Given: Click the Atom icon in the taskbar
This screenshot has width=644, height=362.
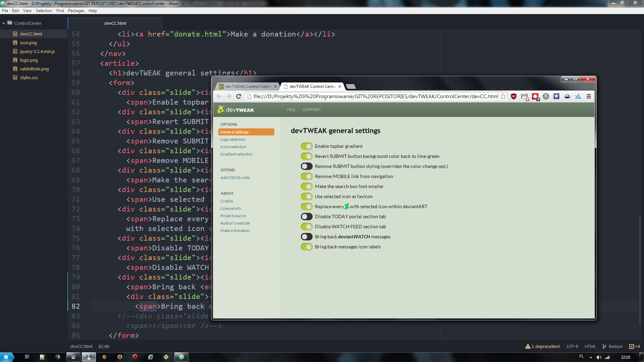Looking at the screenshot, I should pos(181,357).
